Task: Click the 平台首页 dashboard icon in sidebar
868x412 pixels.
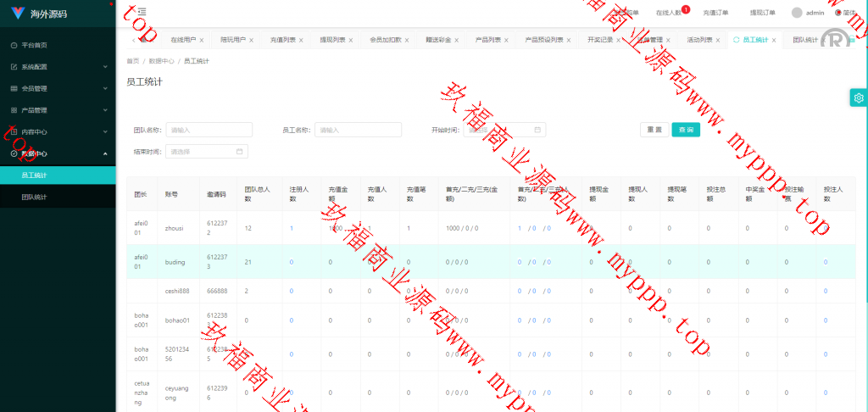Action: 14,45
